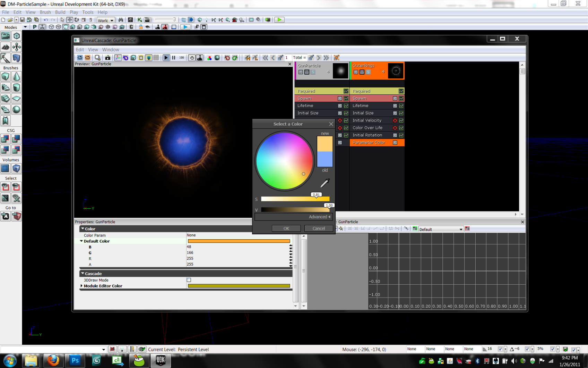
Task: Pick color with the eyedropper tool
Action: pos(325,182)
